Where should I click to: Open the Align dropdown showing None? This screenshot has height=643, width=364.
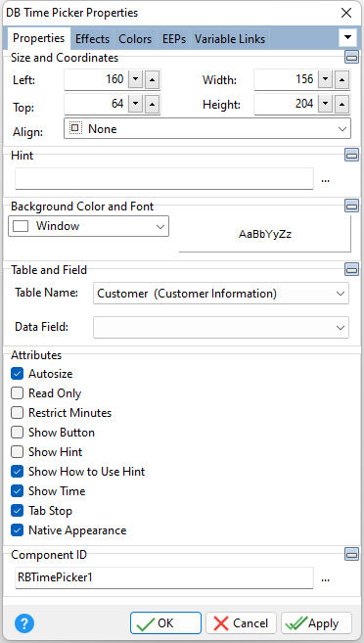click(x=207, y=129)
